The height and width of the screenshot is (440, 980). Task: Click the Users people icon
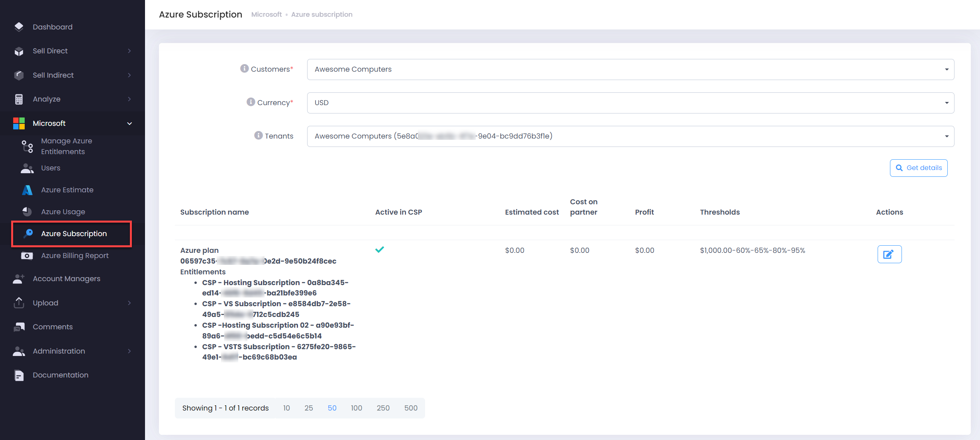click(x=27, y=168)
